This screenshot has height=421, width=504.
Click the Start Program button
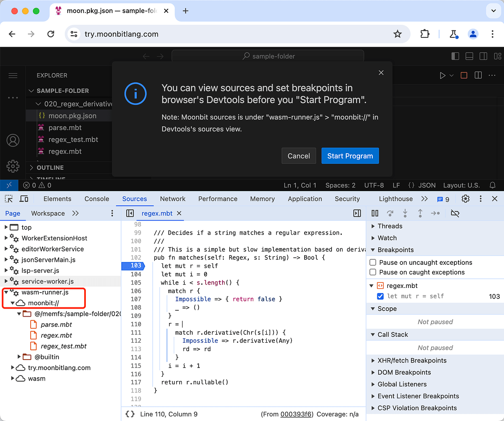350,156
